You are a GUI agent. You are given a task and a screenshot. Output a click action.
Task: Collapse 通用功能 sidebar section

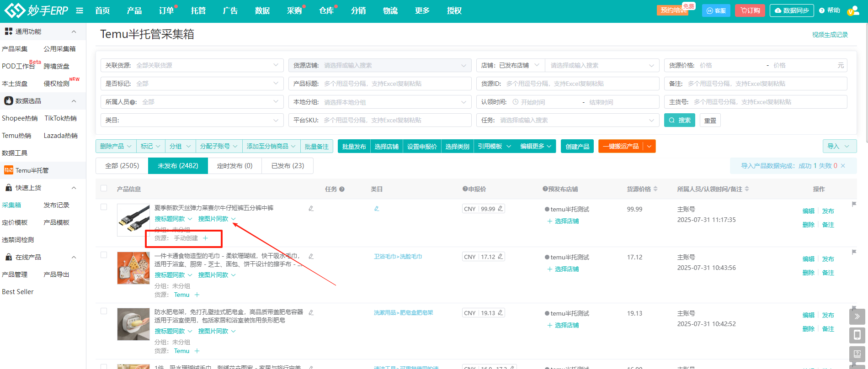pyautogui.click(x=74, y=32)
